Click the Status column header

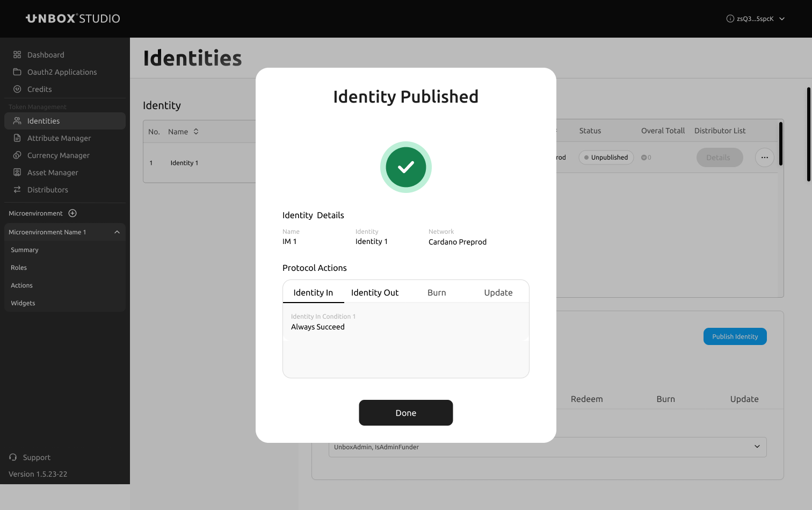590,131
